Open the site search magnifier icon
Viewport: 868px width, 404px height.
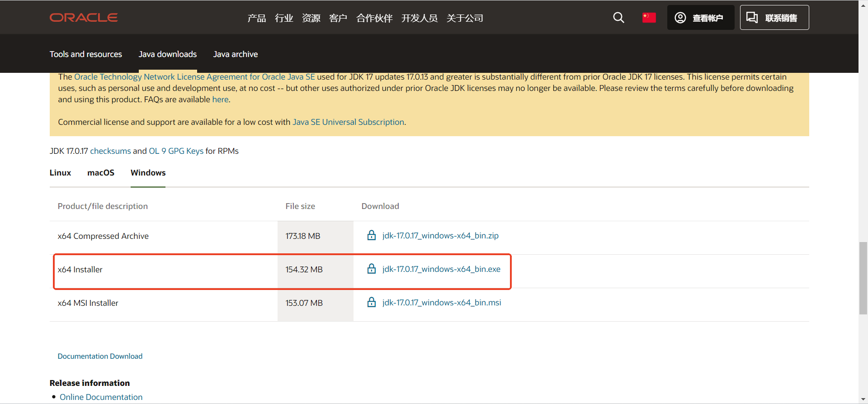click(618, 18)
